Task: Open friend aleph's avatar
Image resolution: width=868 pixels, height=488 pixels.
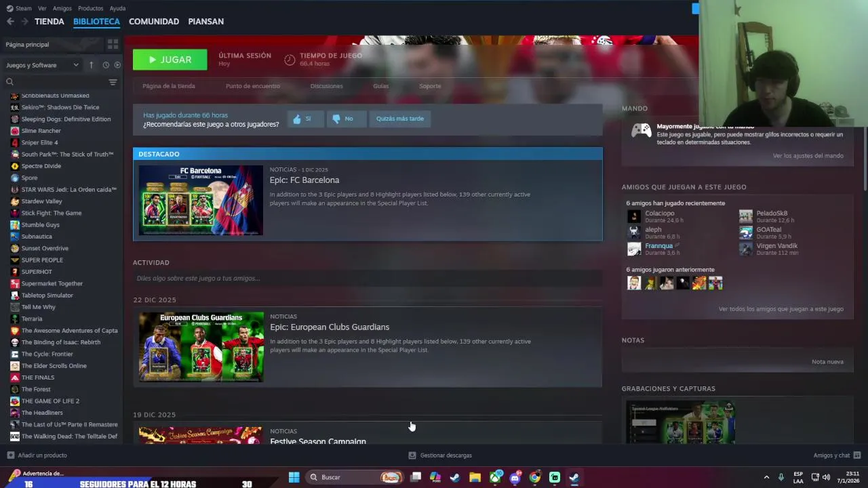Action: [634, 232]
